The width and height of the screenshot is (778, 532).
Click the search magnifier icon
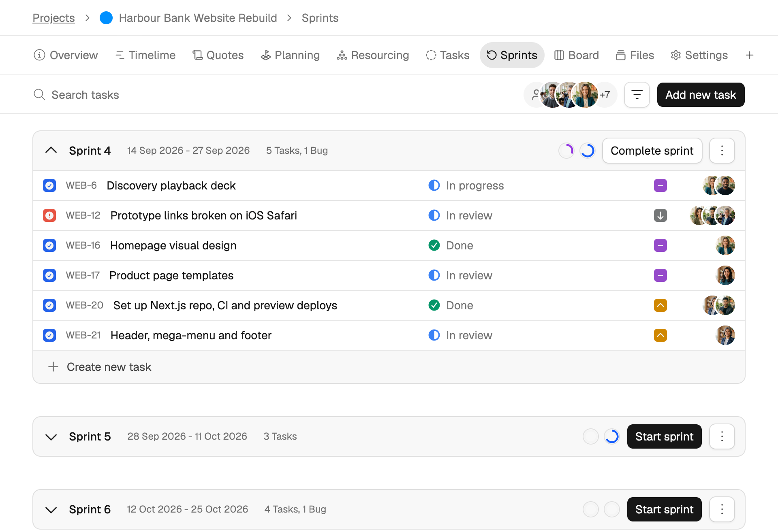(39, 95)
